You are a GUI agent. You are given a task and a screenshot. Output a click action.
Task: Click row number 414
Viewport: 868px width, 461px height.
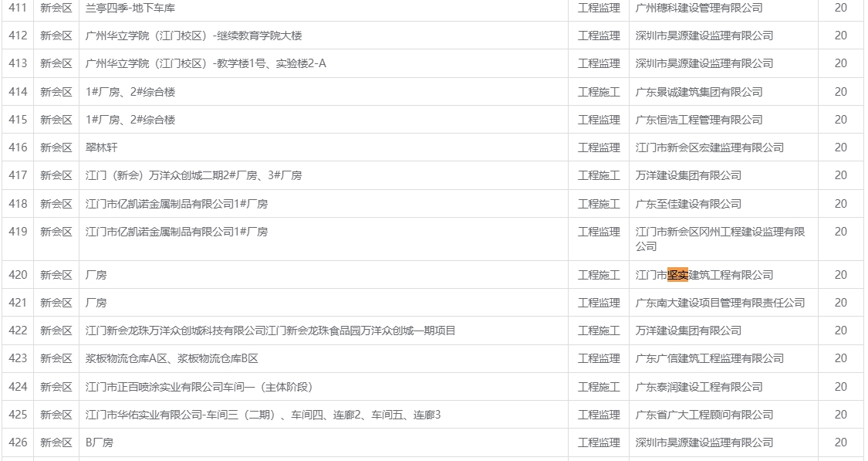[18, 92]
